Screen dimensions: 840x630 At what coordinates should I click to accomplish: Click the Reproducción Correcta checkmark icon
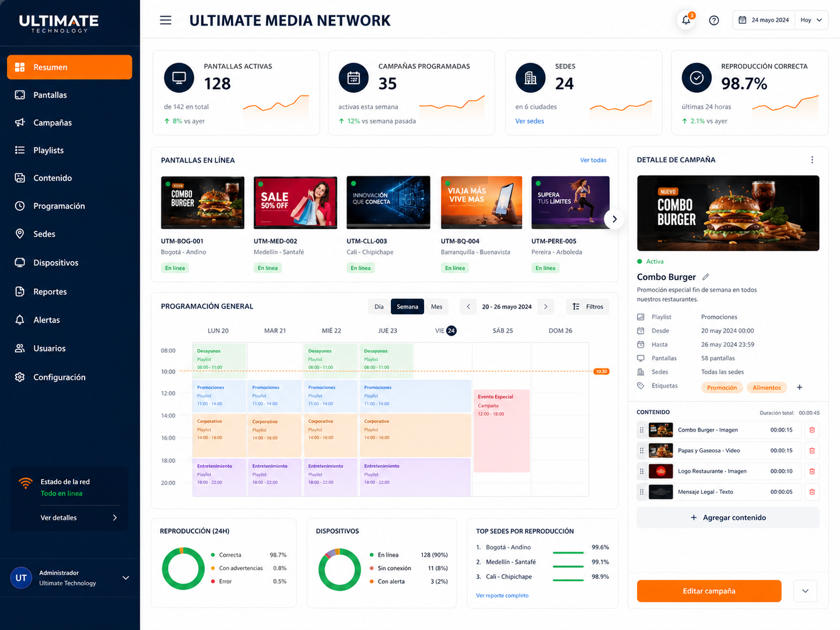(697, 78)
